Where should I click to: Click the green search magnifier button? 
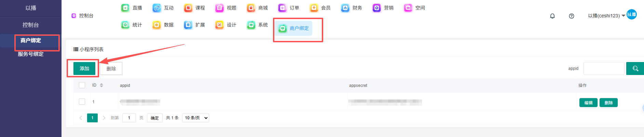[635, 68]
